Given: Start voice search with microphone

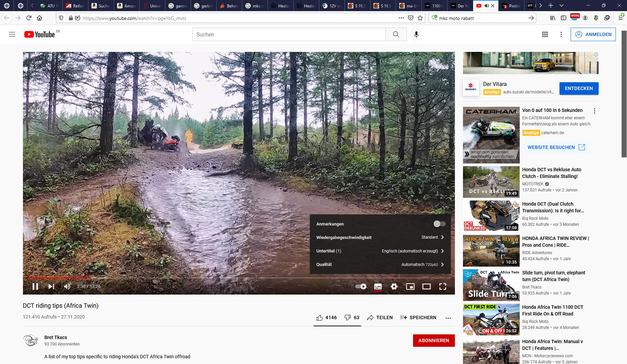Looking at the screenshot, I should tap(416, 34).
